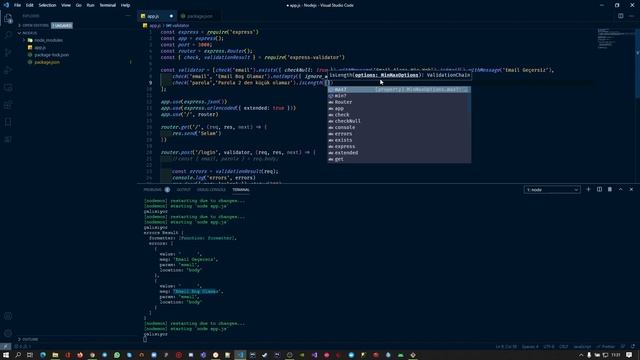This screenshot has height=360, width=640.
Task: Open the File menu
Action: coord(17,5)
